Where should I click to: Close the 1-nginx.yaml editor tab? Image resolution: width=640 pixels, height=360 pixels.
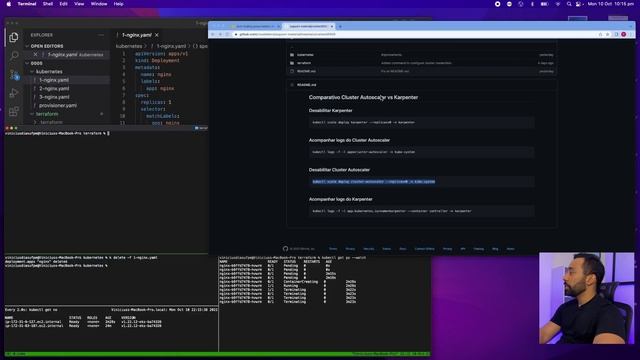tap(157, 35)
